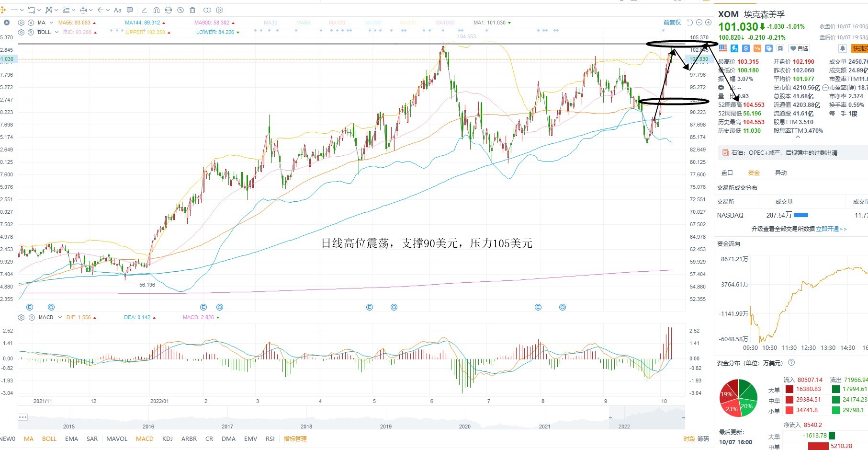The image size is (868, 450).
Task: Click the overlapping circles compare icon
Action: (x=207, y=10)
